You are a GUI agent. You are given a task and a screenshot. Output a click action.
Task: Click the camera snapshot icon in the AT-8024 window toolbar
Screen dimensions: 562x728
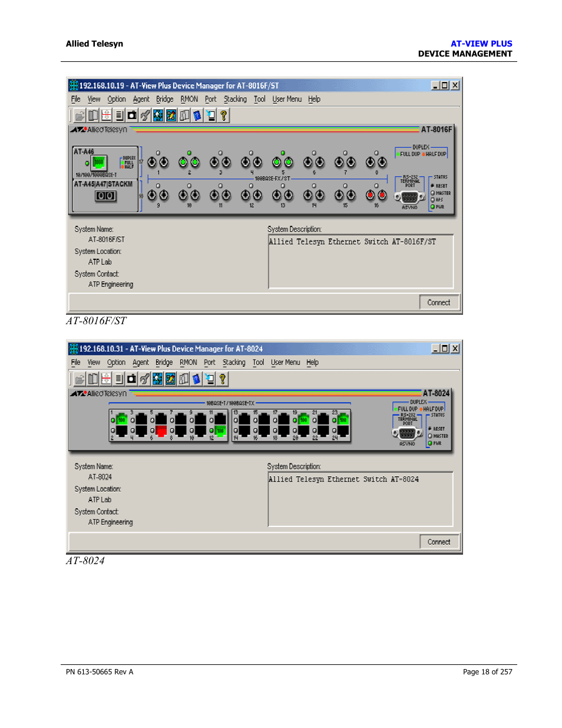click(132, 379)
